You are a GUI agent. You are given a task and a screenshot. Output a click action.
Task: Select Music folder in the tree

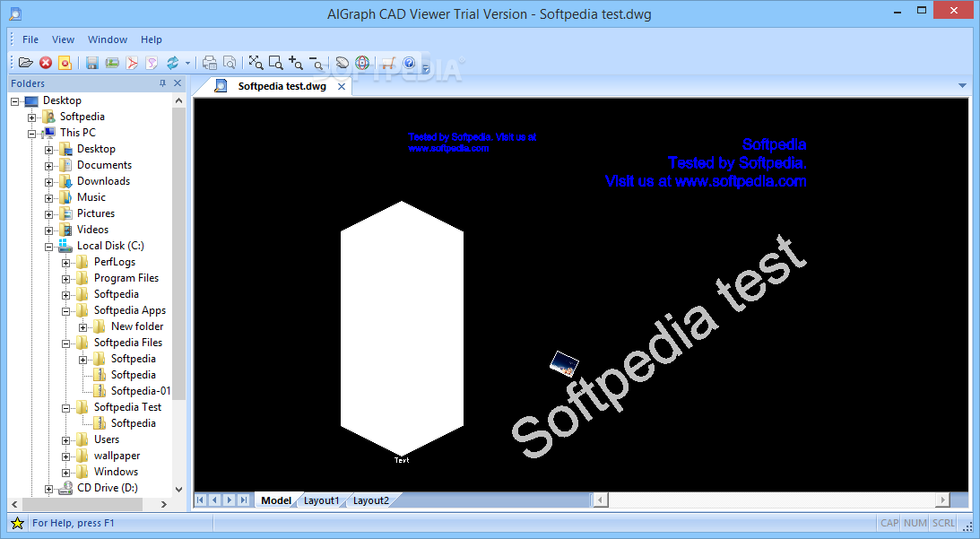pyautogui.click(x=91, y=197)
